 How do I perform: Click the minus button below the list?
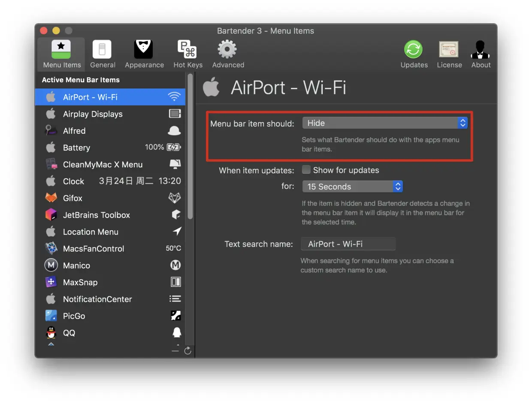click(x=175, y=351)
